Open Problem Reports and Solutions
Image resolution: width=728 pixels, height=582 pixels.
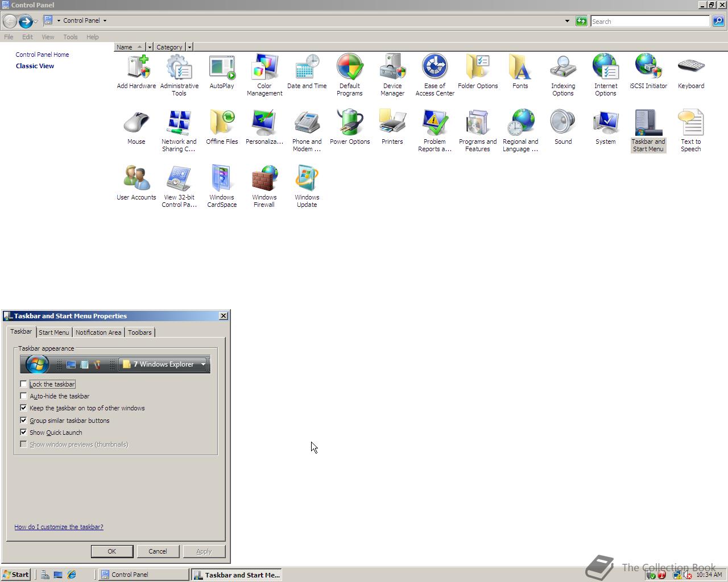pos(435,131)
